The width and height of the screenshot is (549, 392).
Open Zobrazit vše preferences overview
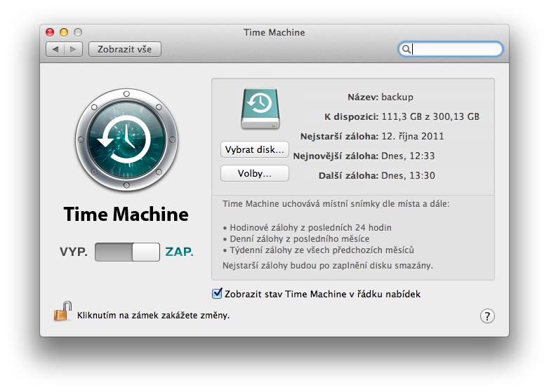pyautogui.click(x=125, y=49)
